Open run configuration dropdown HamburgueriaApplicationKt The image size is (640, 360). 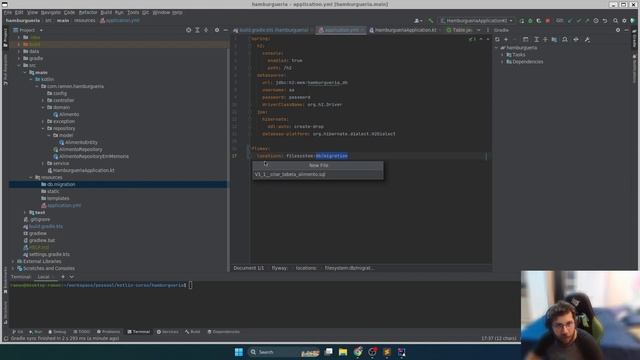[476, 20]
